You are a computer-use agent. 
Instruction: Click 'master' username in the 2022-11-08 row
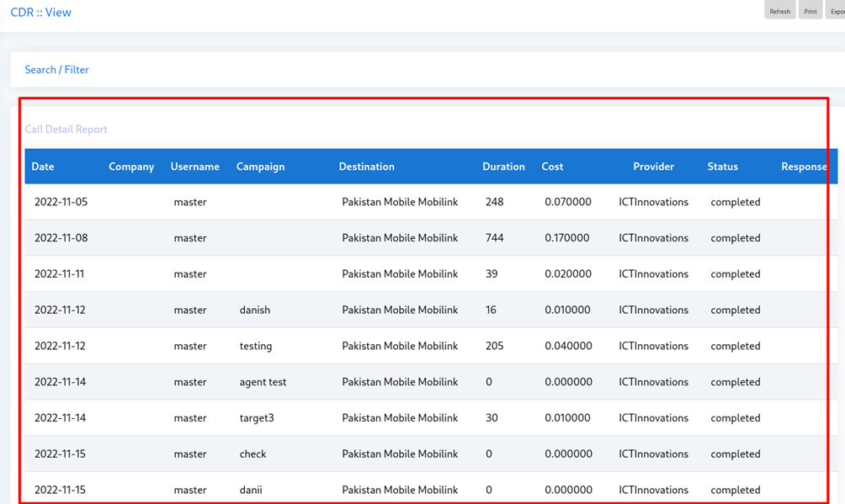pos(190,238)
